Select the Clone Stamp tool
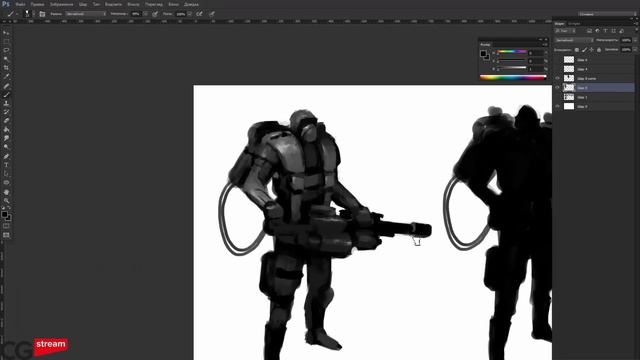The height and width of the screenshot is (360, 640). (6, 103)
